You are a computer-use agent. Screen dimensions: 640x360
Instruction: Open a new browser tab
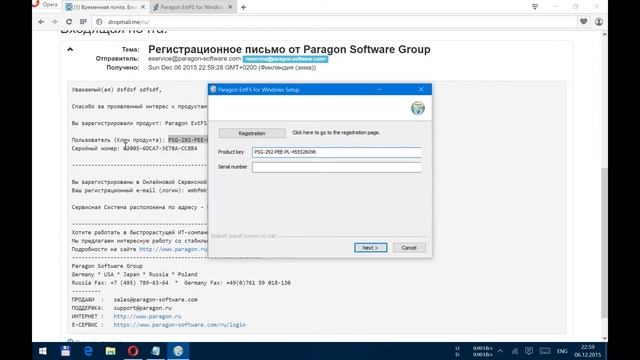(x=243, y=7)
